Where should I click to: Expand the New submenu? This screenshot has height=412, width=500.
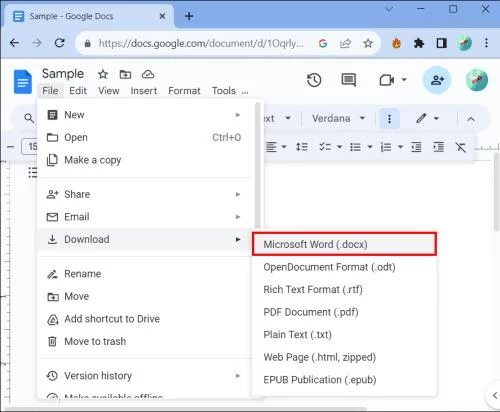pos(145,115)
